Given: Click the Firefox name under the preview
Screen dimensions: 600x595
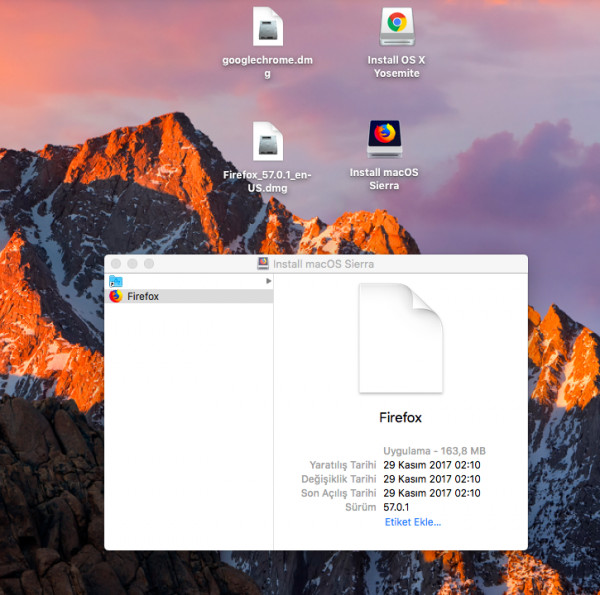Looking at the screenshot, I should pos(400,417).
